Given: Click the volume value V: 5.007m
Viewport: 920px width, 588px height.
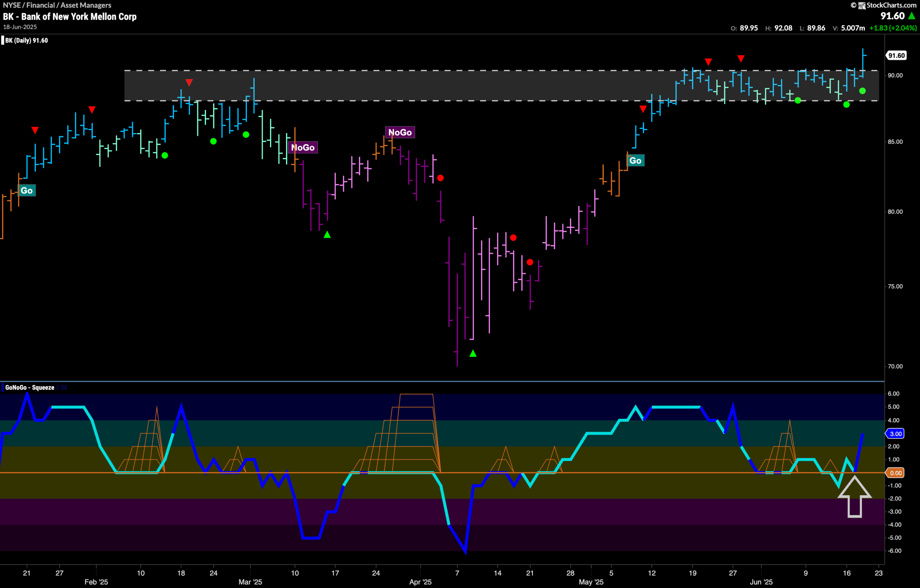Looking at the screenshot, I should 848,28.
